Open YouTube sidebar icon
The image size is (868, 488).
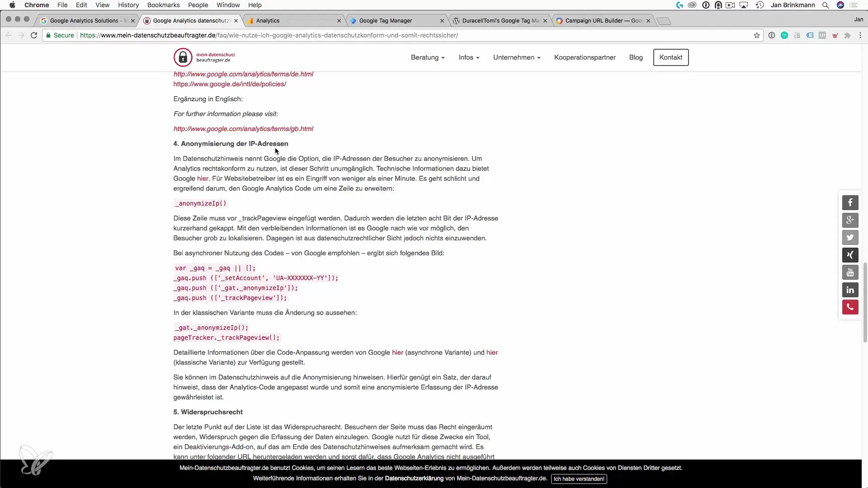click(x=850, y=272)
